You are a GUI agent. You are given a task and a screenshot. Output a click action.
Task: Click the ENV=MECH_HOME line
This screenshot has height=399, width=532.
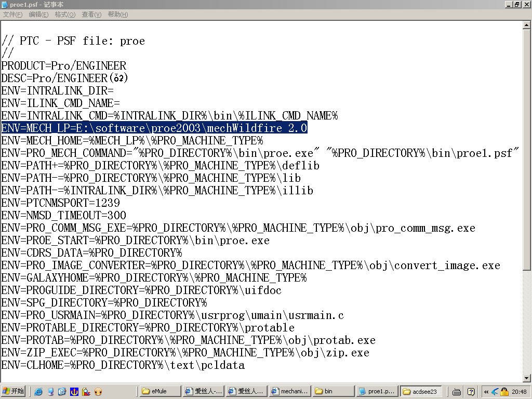132,140
